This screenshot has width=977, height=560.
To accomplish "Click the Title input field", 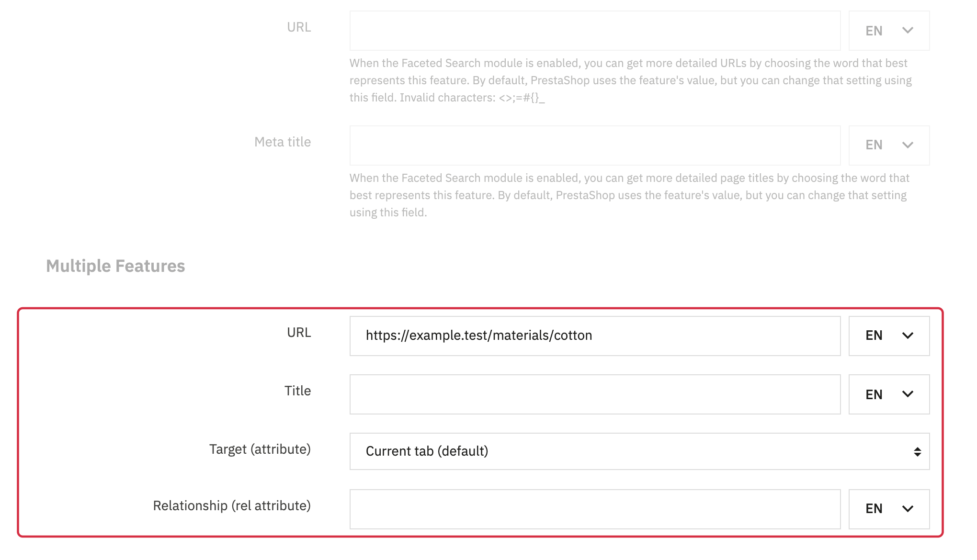I will (x=595, y=394).
